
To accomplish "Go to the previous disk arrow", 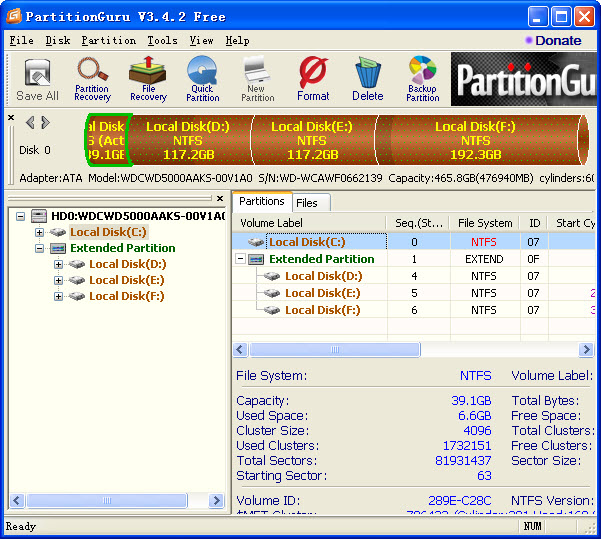I will coord(30,123).
